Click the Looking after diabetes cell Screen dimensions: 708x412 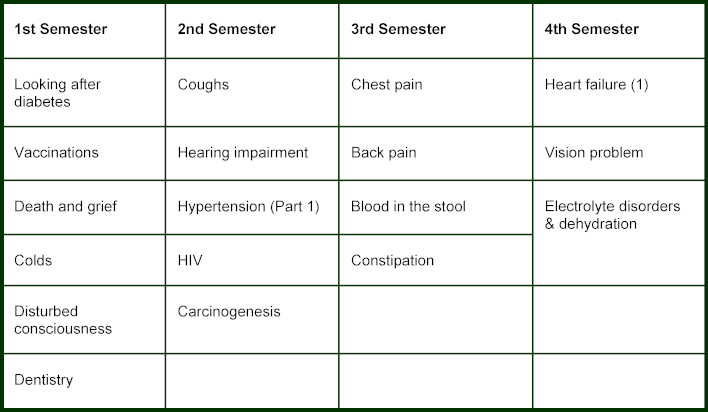coord(84,93)
